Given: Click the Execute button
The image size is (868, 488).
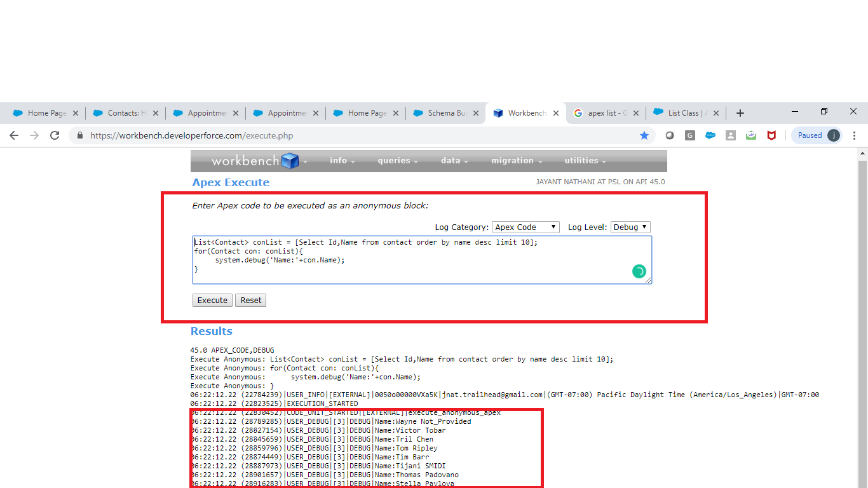Looking at the screenshot, I should pos(212,300).
